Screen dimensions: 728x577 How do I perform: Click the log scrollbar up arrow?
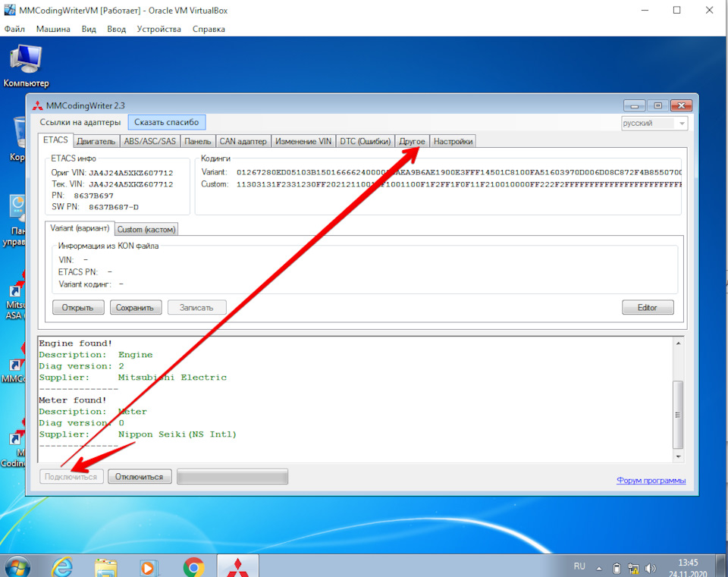click(678, 343)
